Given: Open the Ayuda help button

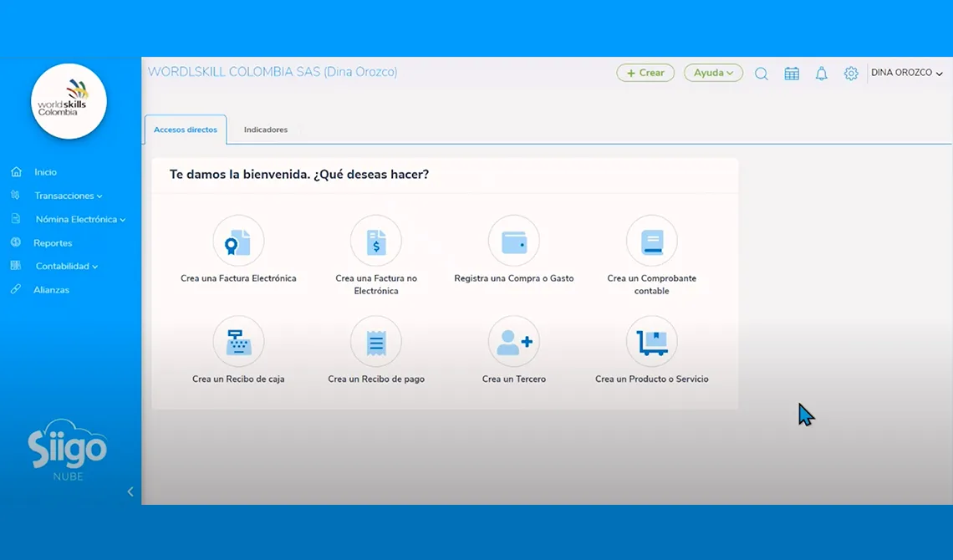Looking at the screenshot, I should (x=714, y=73).
